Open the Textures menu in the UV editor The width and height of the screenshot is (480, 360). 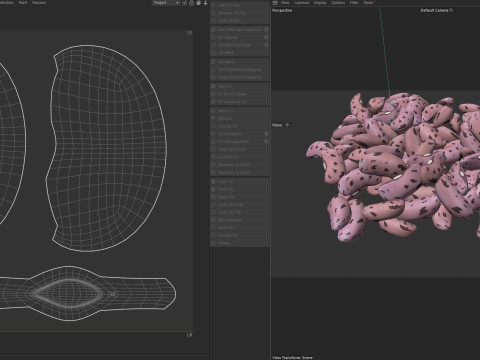[39, 3]
